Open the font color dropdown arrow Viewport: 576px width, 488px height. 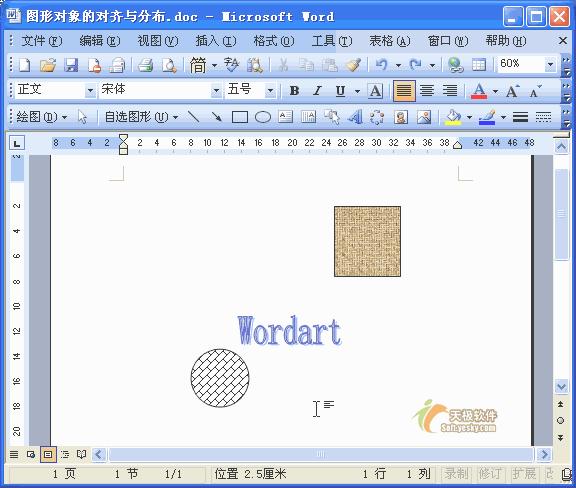click(495, 90)
